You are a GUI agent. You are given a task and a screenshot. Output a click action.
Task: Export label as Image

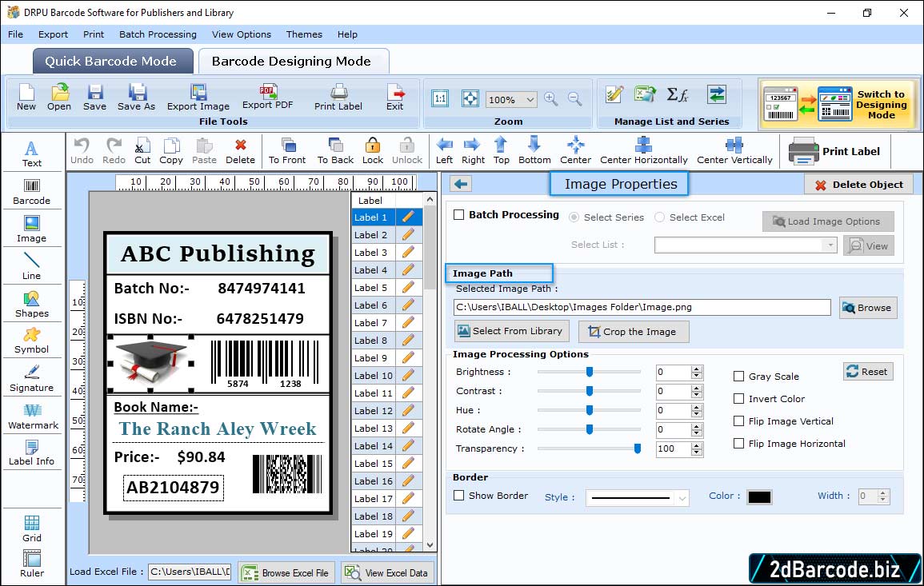198,98
